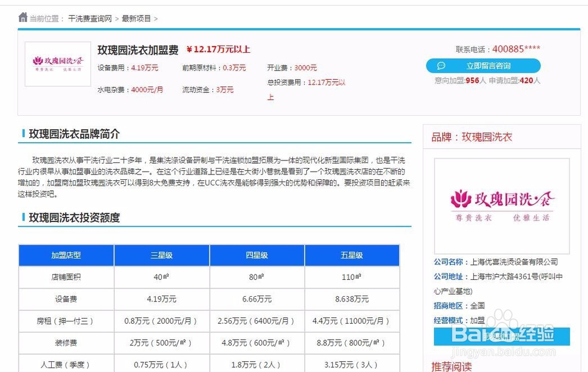Click 2.56万元（6400元/月）cell

pyautogui.click(x=256, y=321)
